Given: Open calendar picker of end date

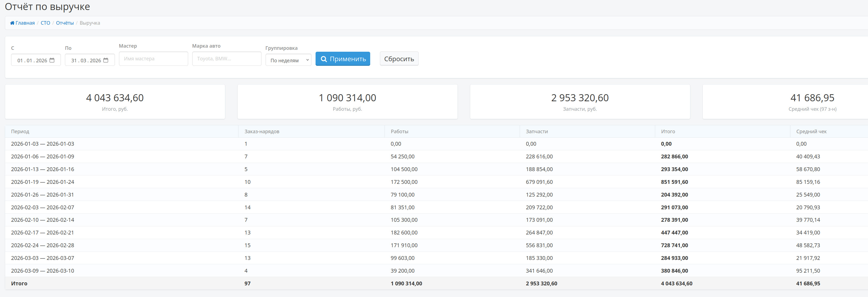Looking at the screenshot, I should click(106, 60).
